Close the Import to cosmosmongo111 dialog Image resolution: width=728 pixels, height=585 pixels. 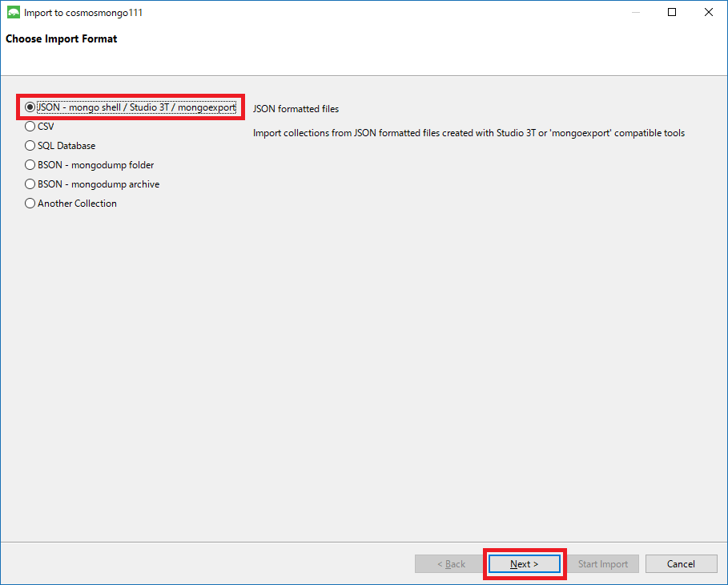point(709,12)
